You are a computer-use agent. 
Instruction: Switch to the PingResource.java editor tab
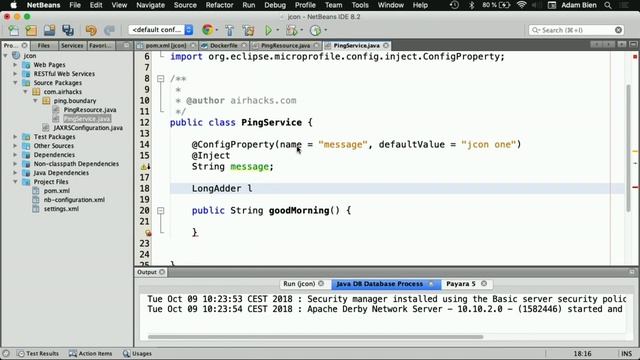coord(285,45)
